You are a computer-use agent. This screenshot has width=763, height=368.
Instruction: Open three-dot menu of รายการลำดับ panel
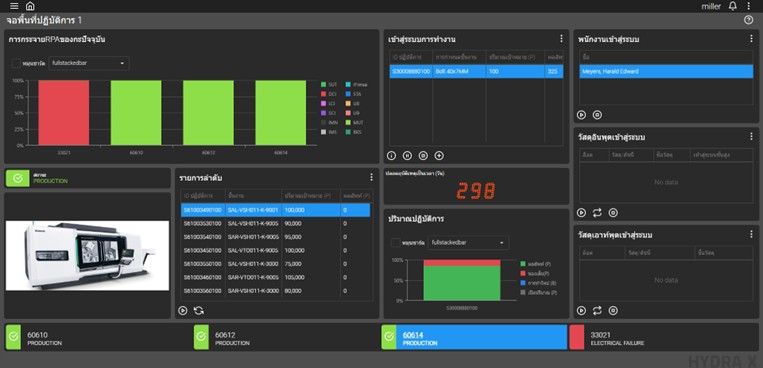click(x=371, y=177)
